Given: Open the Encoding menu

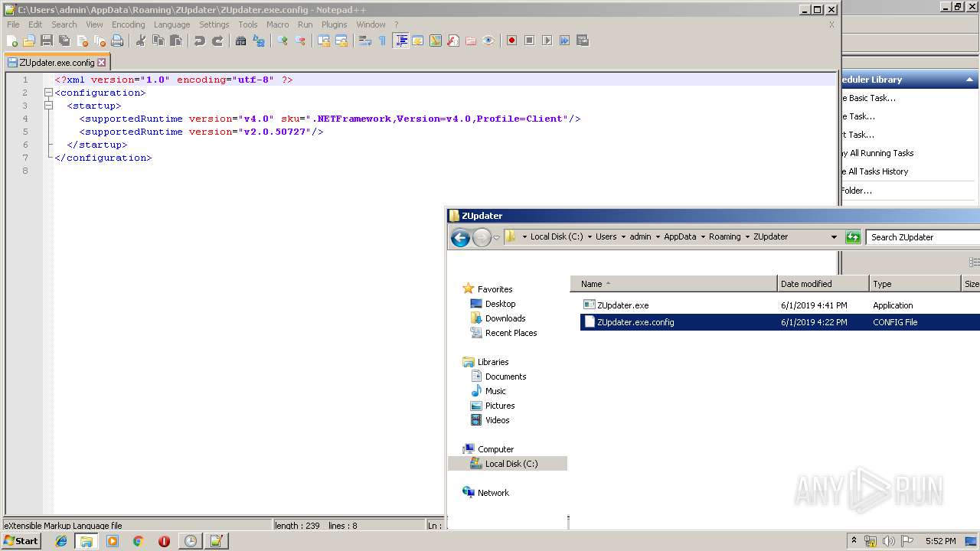Looking at the screenshot, I should (x=128, y=24).
